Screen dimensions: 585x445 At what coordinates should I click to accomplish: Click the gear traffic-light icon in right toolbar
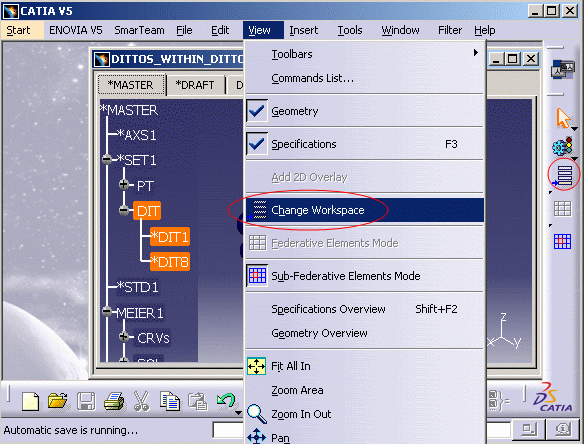[563, 146]
